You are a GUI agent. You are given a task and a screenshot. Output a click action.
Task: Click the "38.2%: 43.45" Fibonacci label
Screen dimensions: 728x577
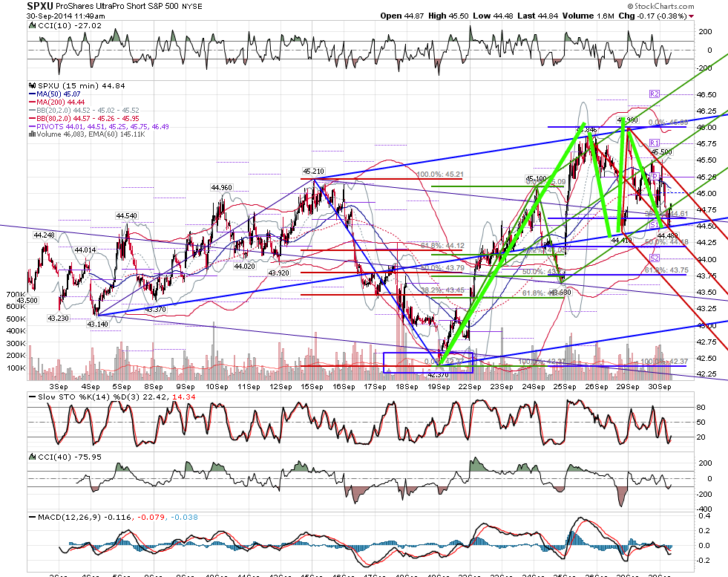pos(442,290)
